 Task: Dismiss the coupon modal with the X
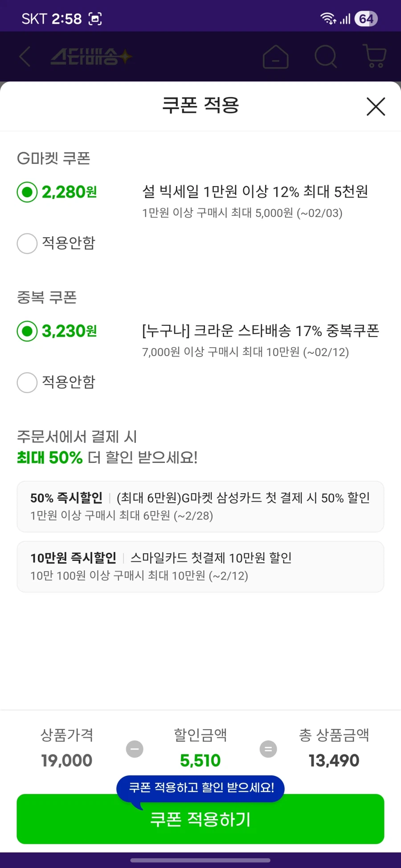(376, 106)
